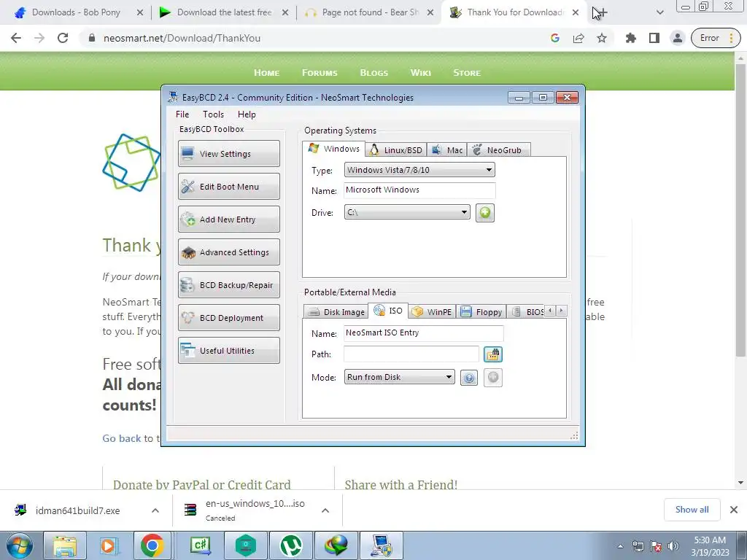Viewport: 747px width, 560px height.
Task: Switch to the Mac tab
Action: [x=447, y=150]
